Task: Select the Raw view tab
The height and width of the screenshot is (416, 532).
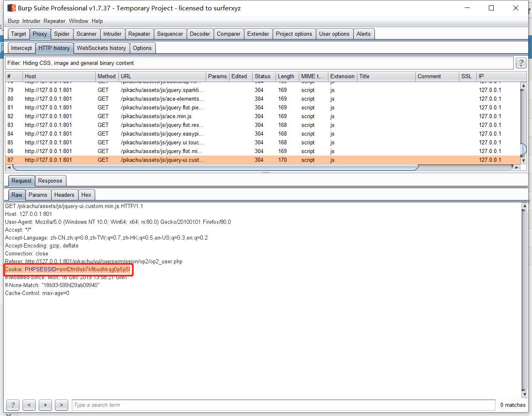Action: click(17, 195)
